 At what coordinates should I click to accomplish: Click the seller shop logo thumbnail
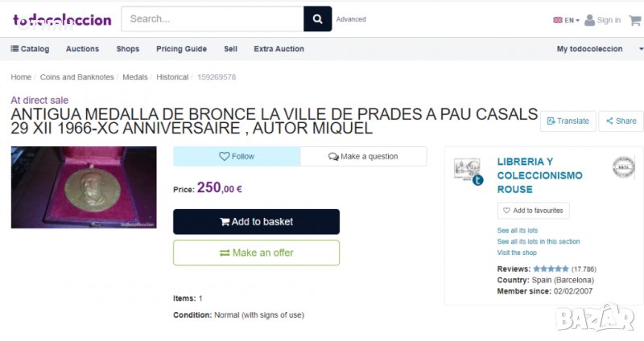[x=468, y=170]
